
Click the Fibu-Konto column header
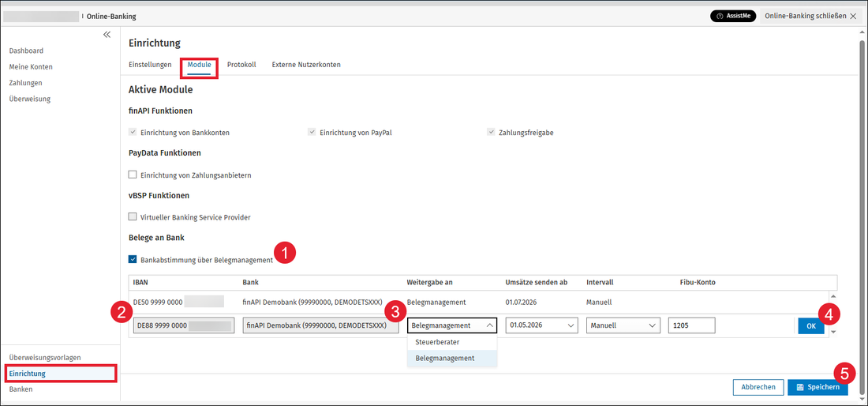[698, 283]
